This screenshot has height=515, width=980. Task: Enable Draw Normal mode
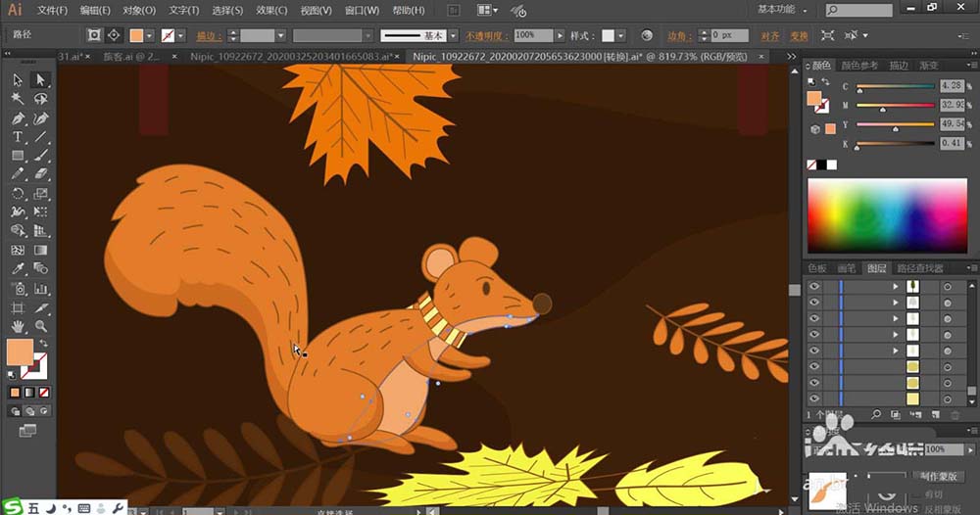(x=15, y=411)
